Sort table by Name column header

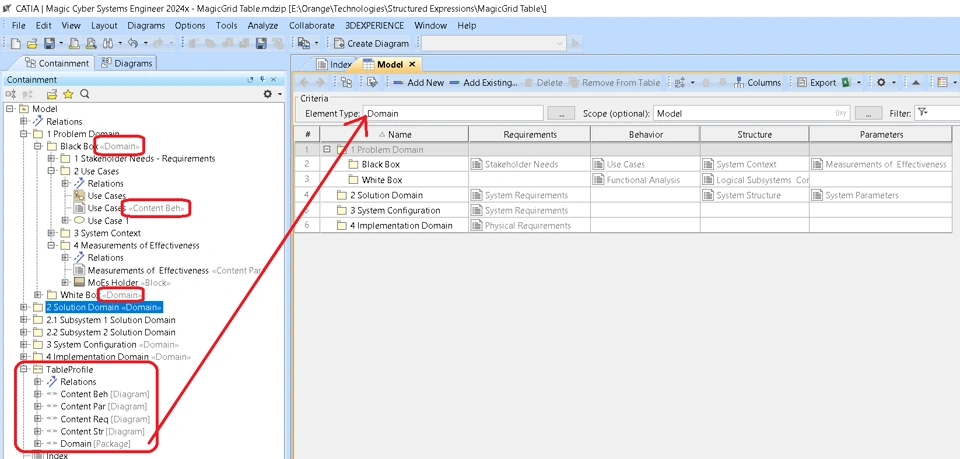[x=395, y=134]
